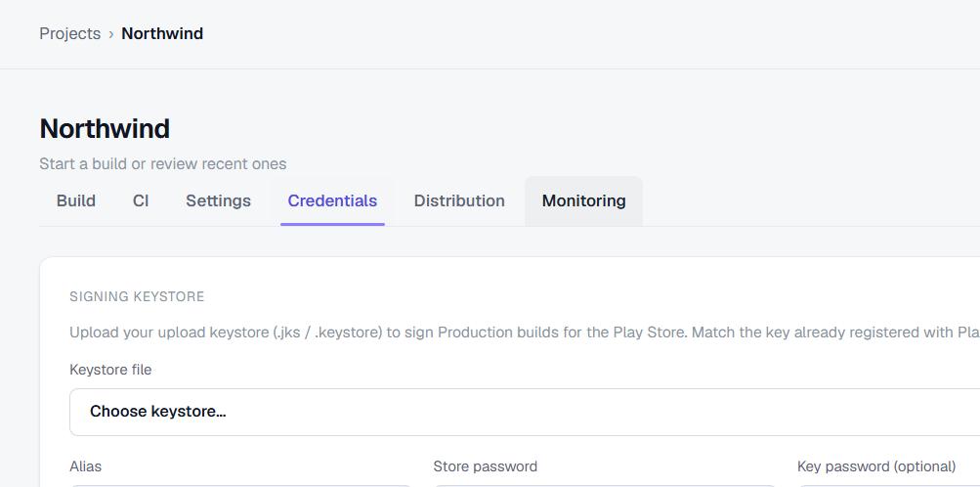Click the Keystore file label

tap(110, 370)
